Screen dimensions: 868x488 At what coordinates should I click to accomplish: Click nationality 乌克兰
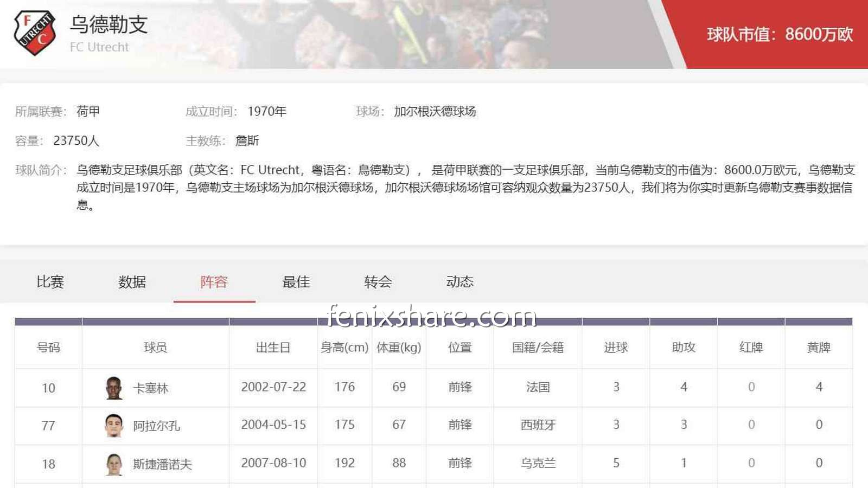pyautogui.click(x=538, y=463)
